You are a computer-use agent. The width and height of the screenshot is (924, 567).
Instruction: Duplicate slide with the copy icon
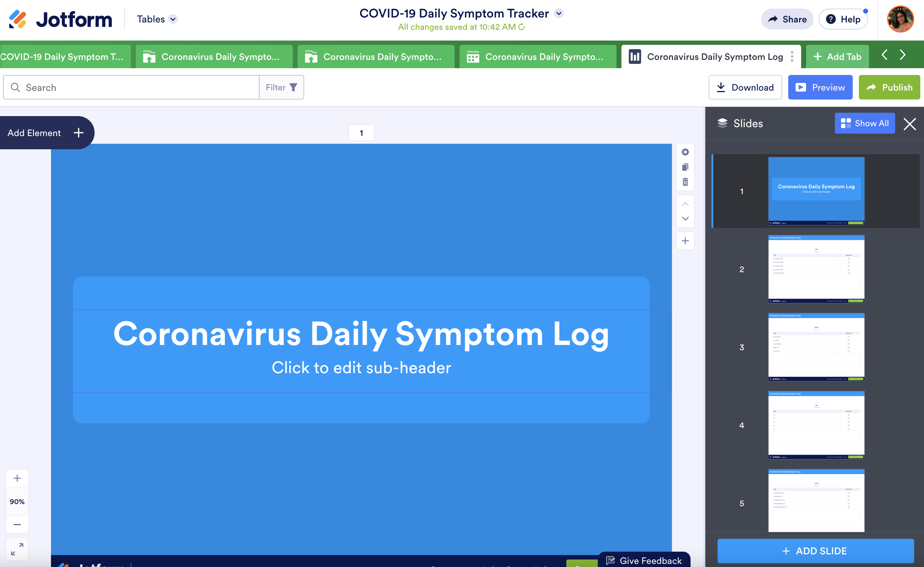tap(685, 167)
